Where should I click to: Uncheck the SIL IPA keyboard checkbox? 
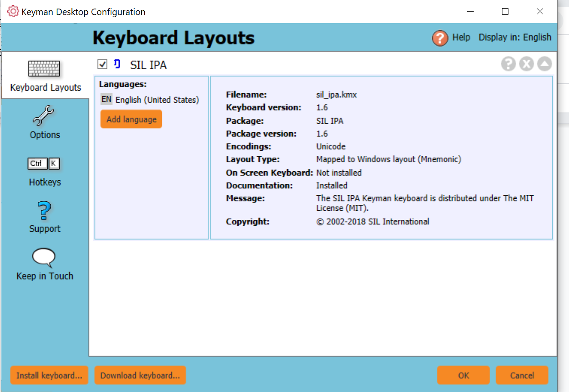point(102,64)
